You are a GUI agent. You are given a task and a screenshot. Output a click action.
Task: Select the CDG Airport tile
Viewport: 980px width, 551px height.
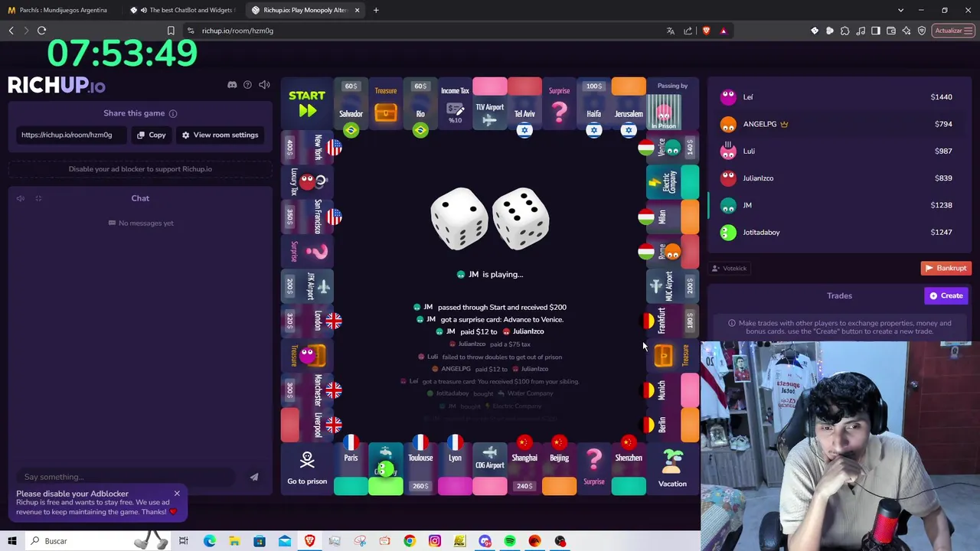click(490, 468)
